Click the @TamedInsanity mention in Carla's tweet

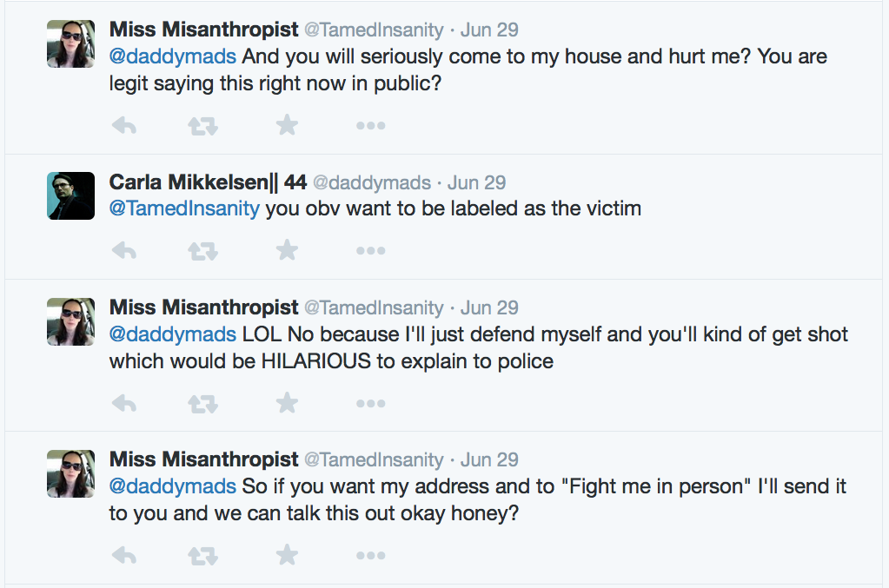(x=184, y=208)
